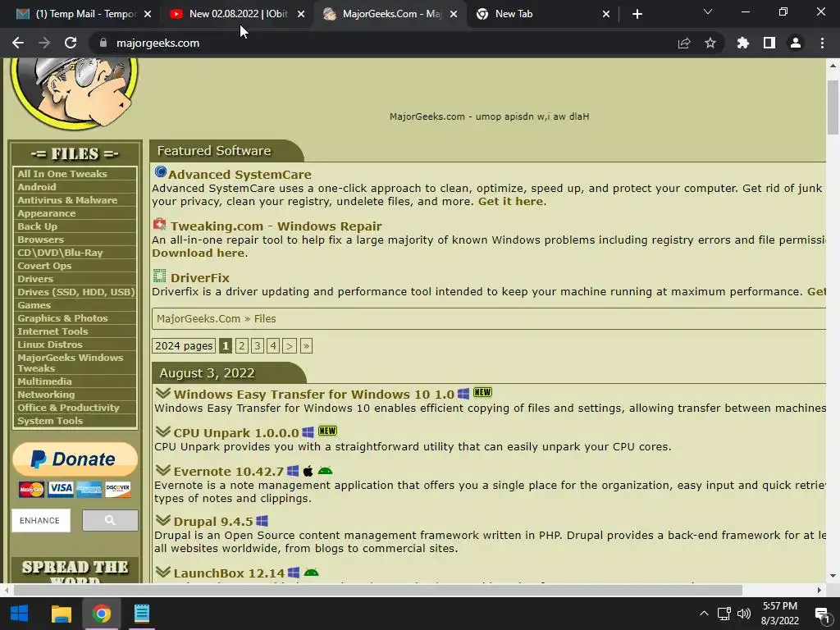
Task: Open the CD\DVD\Blu-Ray category
Action: (x=60, y=253)
